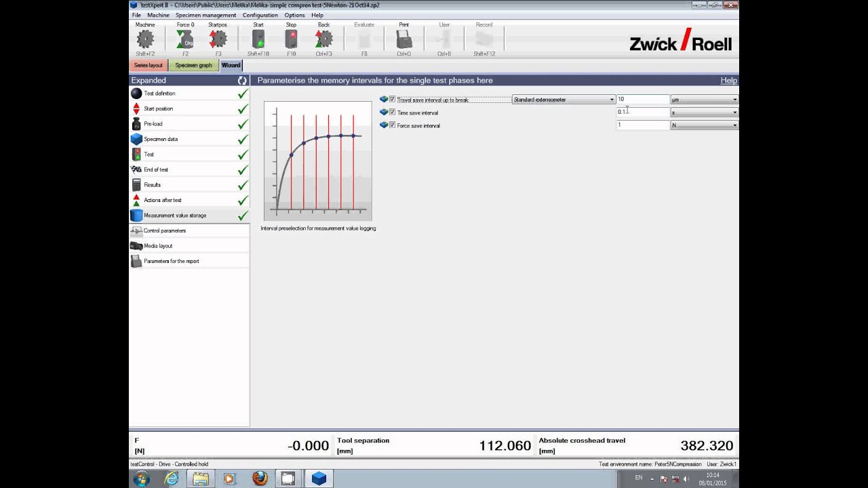
Task: Click travel save interval value field
Action: pos(643,100)
